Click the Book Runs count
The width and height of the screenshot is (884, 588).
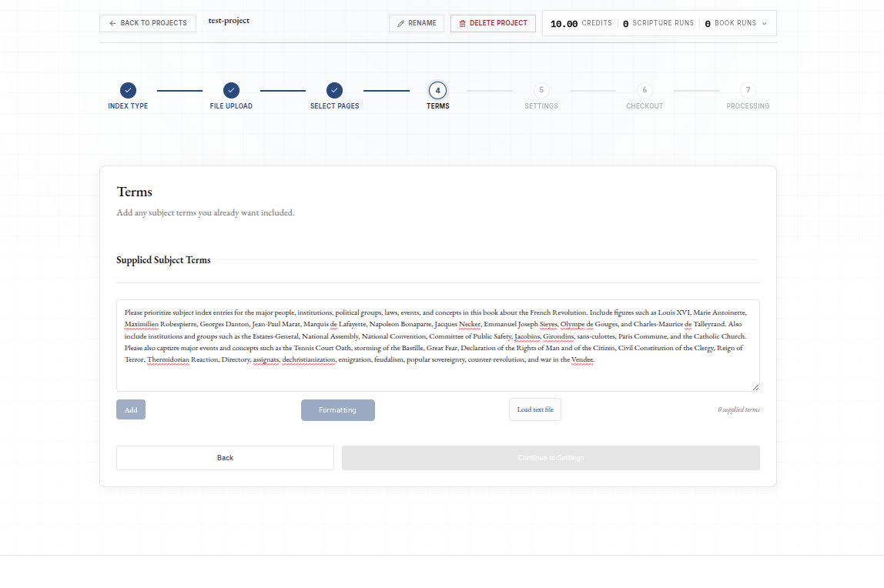coord(708,24)
